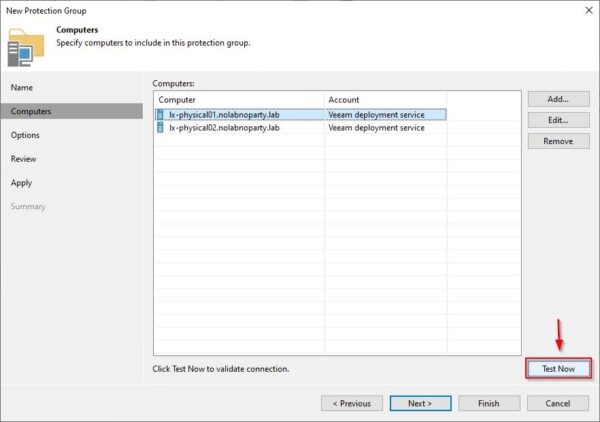Click the server icon beside lx-physical02.nolabnoparty.lab

tap(160, 127)
